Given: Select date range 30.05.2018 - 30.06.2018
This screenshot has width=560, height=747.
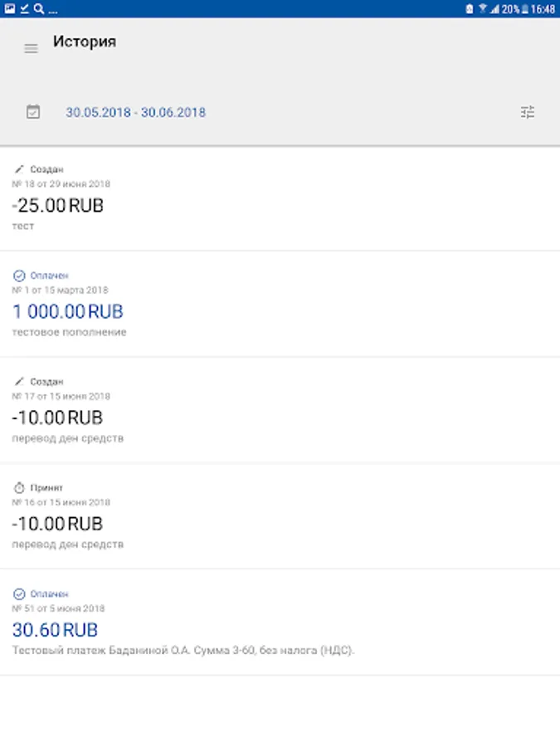Looking at the screenshot, I should (x=135, y=113).
